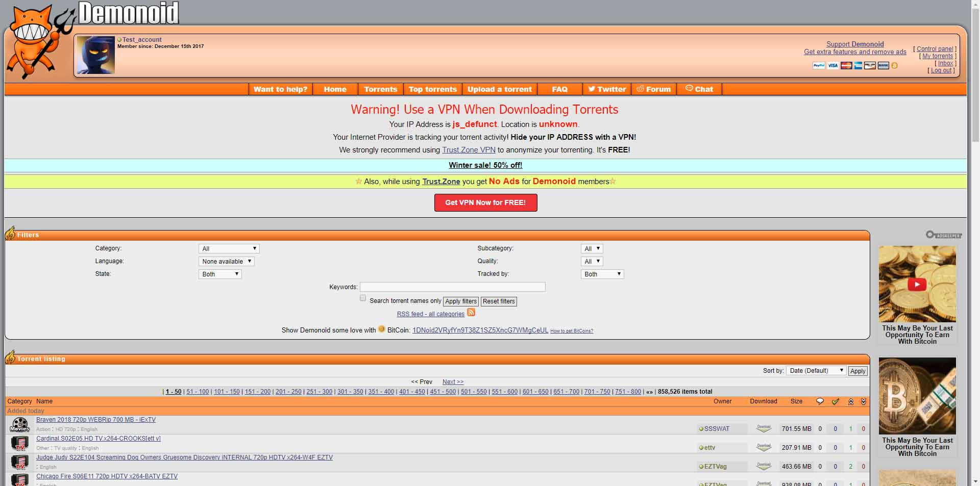The image size is (980, 486).
Task: Open the Chat menu item
Action: (x=699, y=89)
